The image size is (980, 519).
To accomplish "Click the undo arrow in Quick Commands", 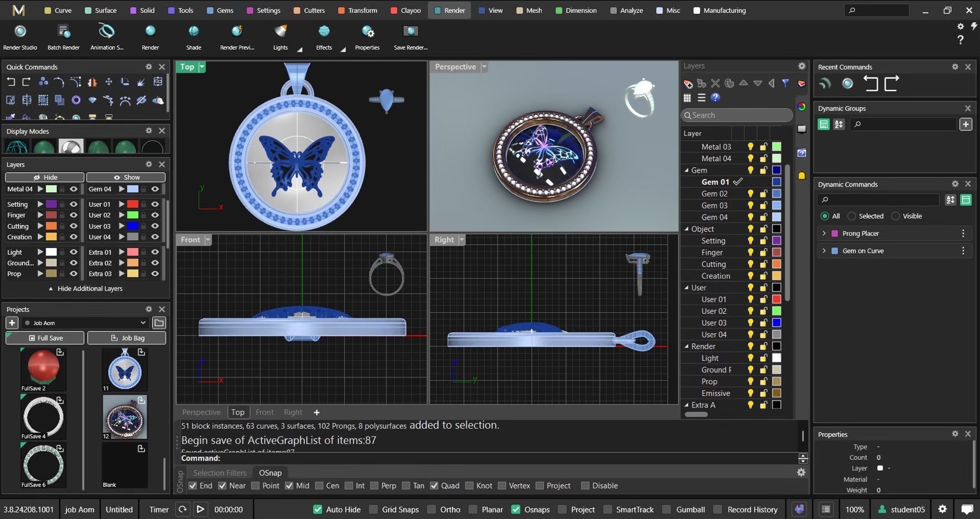I will coord(11,82).
